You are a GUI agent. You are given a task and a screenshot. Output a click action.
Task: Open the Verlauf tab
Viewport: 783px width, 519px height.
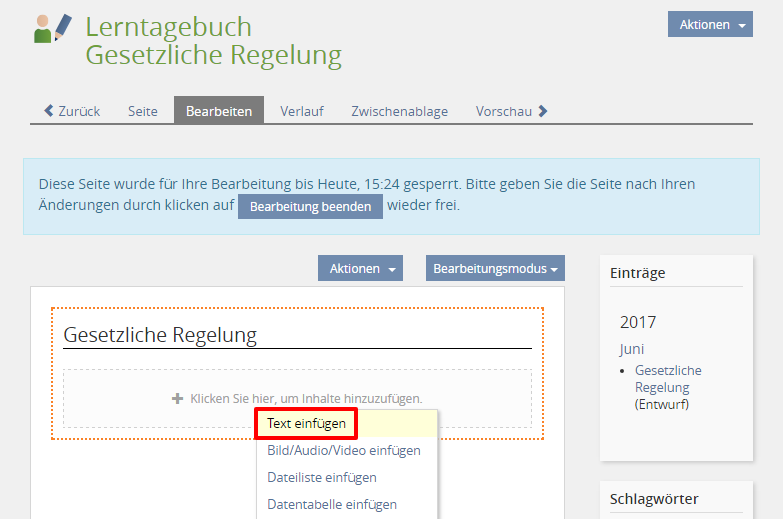click(x=301, y=111)
